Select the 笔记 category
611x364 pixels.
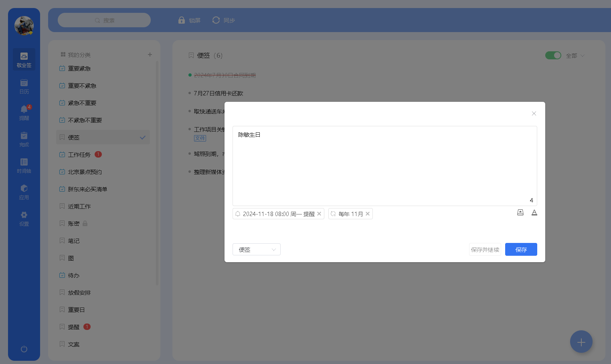click(103, 241)
